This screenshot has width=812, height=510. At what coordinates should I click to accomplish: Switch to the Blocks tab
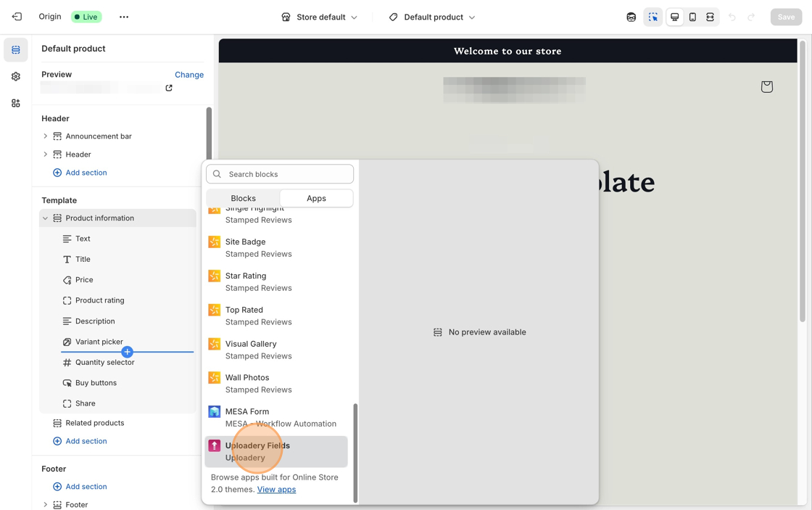[x=243, y=198]
